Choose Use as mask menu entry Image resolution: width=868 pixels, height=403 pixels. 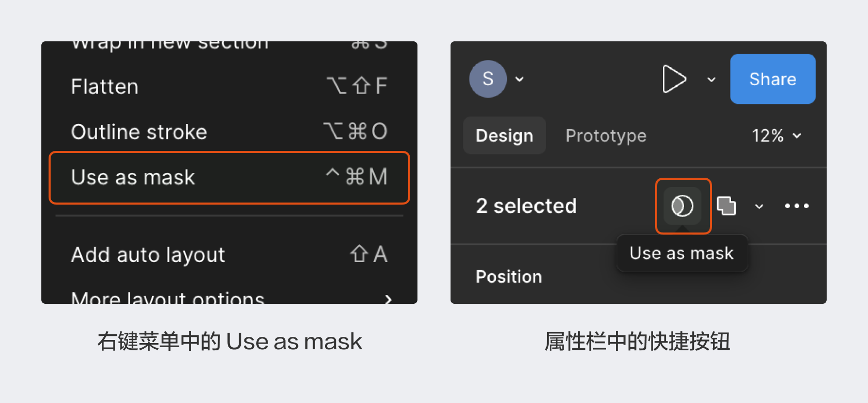229,177
